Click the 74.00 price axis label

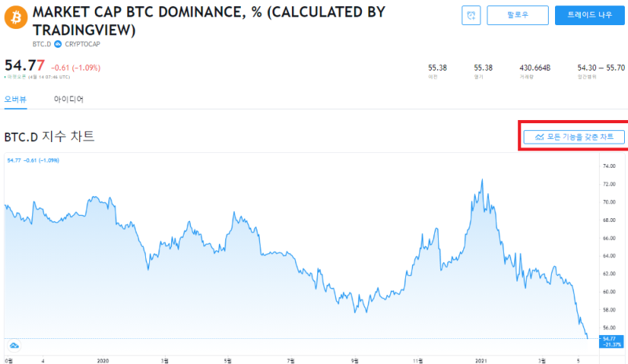[x=609, y=166]
